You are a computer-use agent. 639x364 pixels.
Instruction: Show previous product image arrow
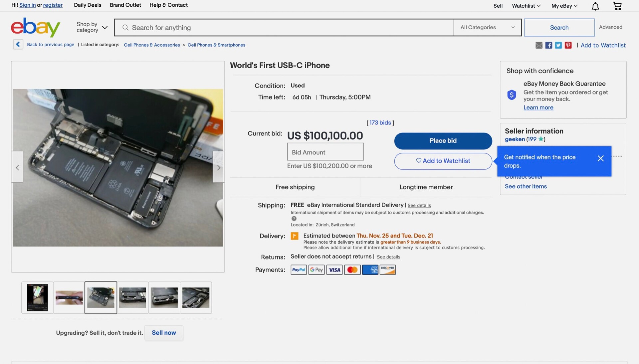(x=17, y=167)
